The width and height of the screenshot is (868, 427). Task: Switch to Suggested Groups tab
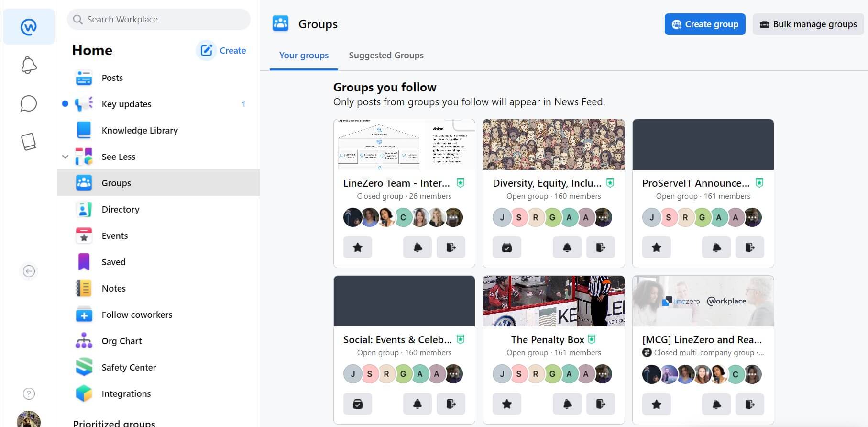coord(386,56)
